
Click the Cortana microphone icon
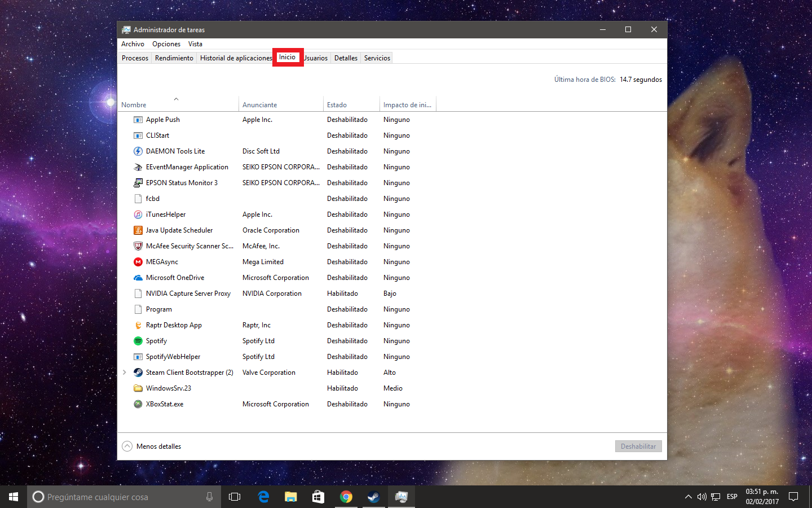(x=209, y=497)
